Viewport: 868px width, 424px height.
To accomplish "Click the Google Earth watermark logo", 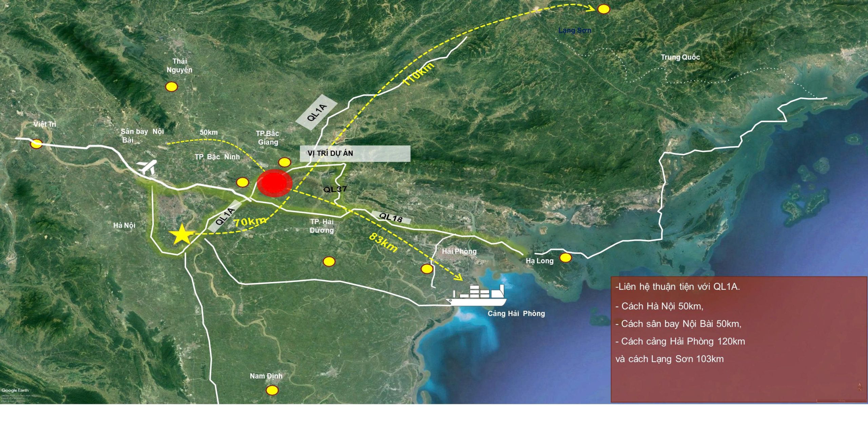I will click(x=15, y=390).
